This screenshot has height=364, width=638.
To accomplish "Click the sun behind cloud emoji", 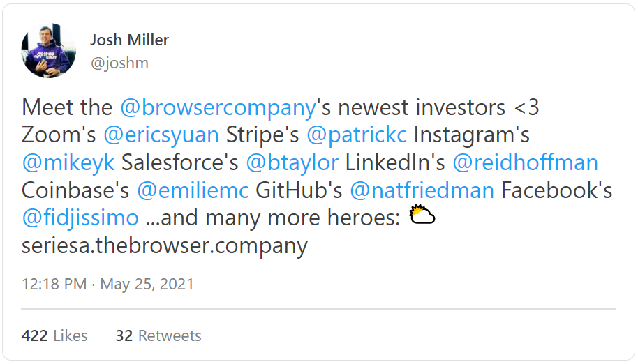I will 422,216.
